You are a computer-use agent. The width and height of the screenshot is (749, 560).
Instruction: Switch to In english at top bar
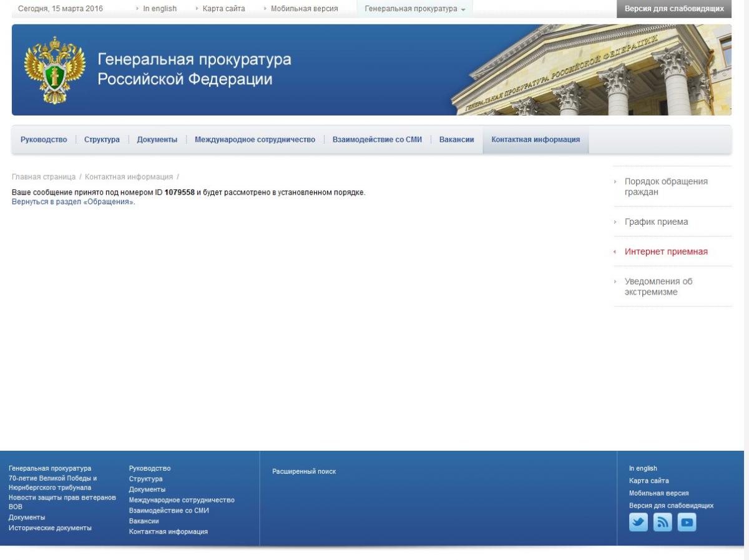click(160, 9)
